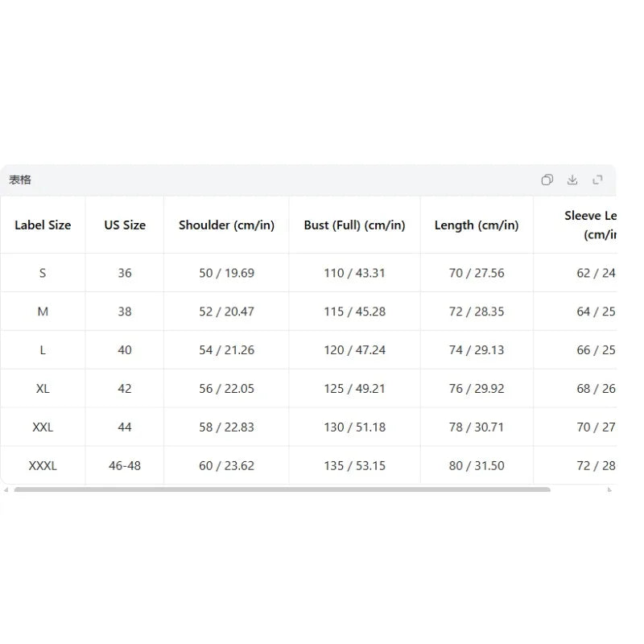Click the horizontal scrollbar thumb
The width and height of the screenshot is (644, 644).
[x=283, y=489]
